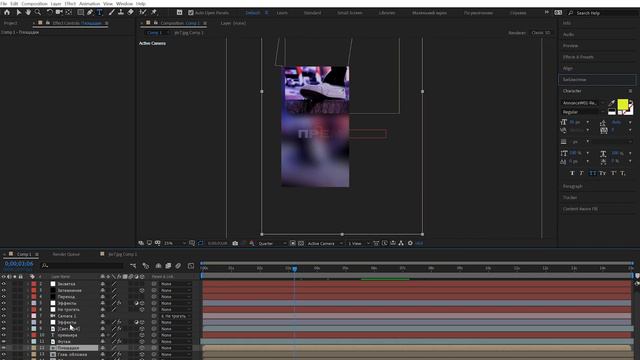Select the Puppet Pin tool
This screenshot has width=640, height=360.
(154, 13)
